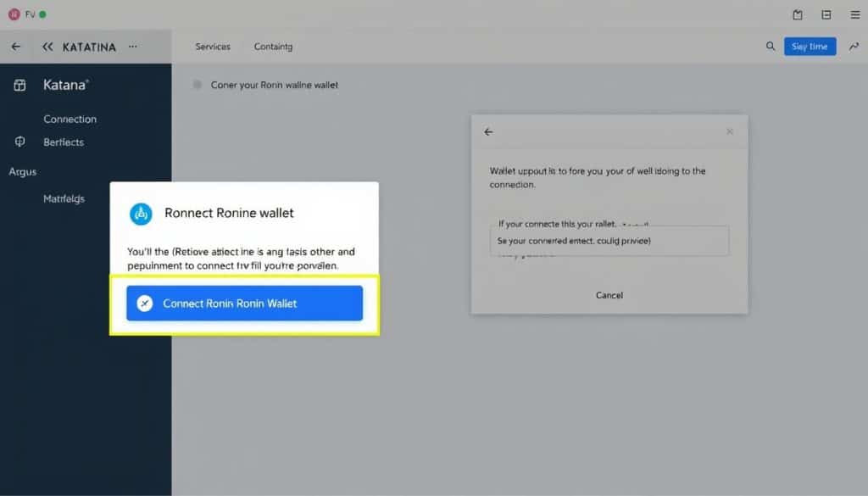This screenshot has height=496, width=868.
Task: Click the green status dot at top left
Action: pos(42,14)
